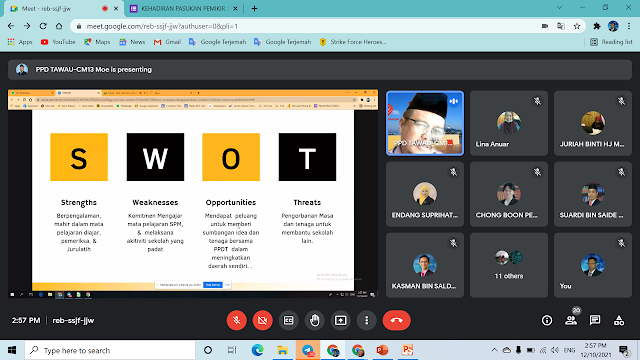Open Strike Force Heroes bookmark
The height and width of the screenshot is (360, 640).
(353, 42)
